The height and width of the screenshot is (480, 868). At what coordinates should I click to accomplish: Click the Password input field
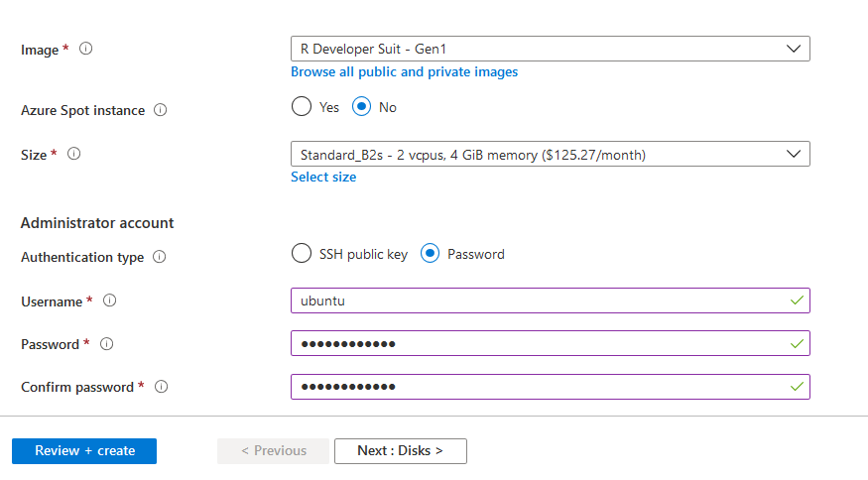(551, 343)
